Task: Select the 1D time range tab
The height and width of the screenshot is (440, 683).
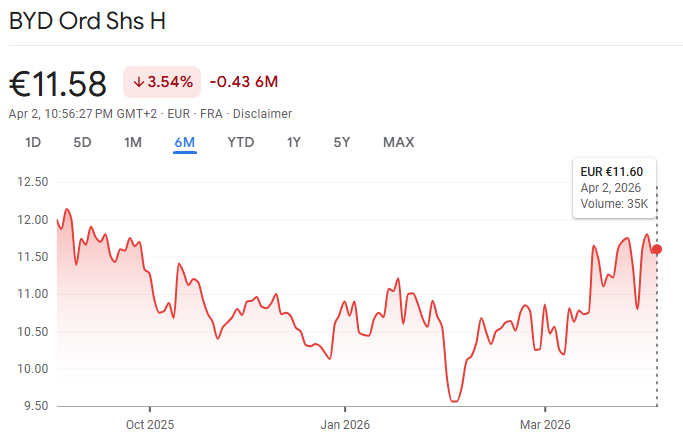Action: point(33,142)
